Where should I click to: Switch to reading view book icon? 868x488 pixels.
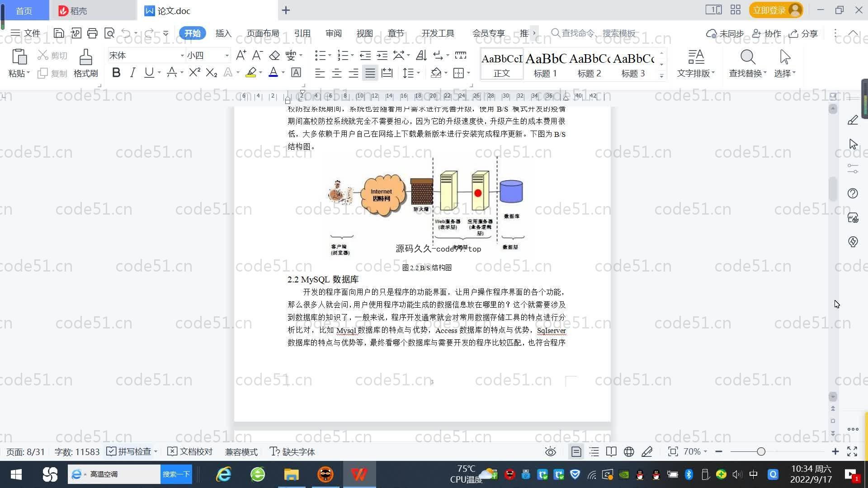click(611, 451)
